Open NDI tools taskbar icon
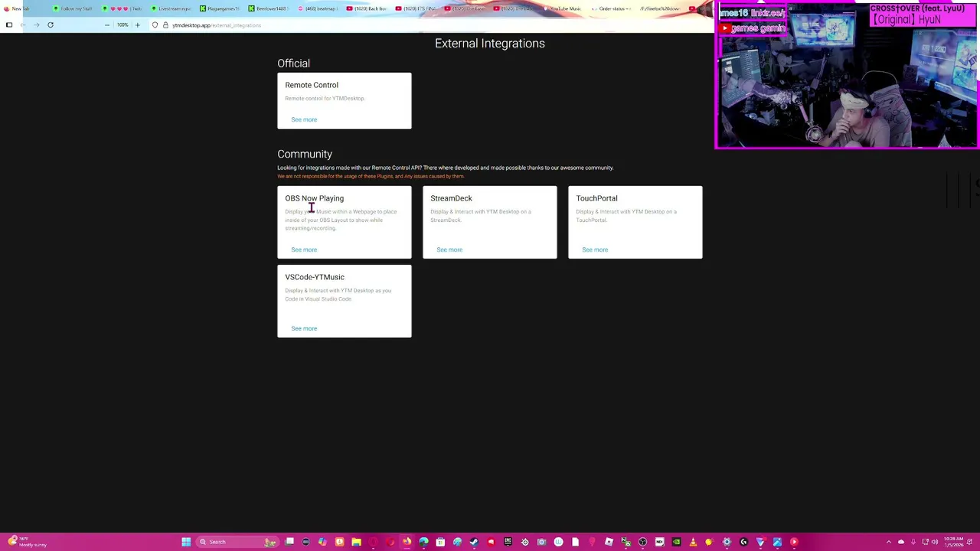Image resolution: width=980 pixels, height=551 pixels. (659, 542)
